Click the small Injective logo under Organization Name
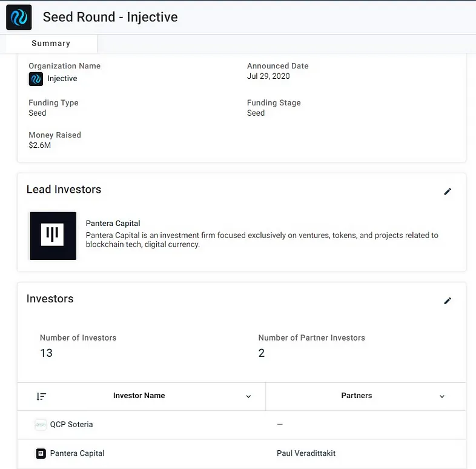This screenshot has height=469, width=476. (36, 79)
